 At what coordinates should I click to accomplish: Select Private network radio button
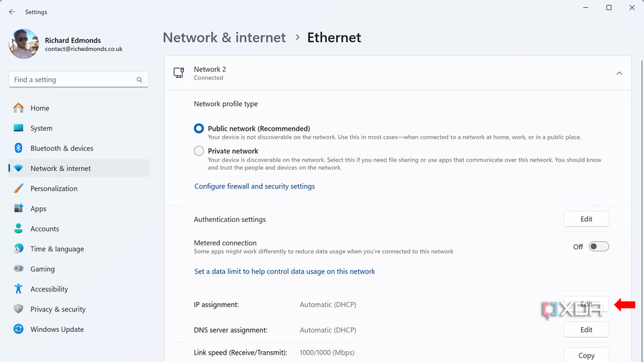(x=199, y=151)
